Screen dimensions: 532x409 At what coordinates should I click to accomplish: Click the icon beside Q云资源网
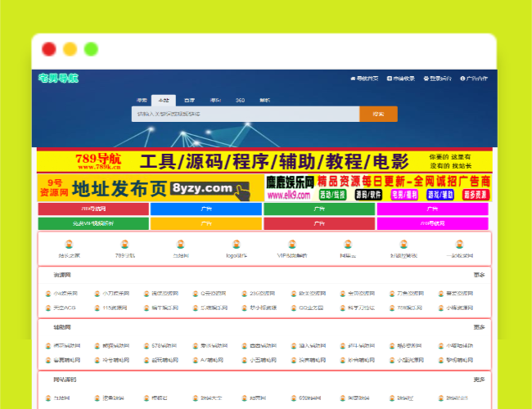coord(196,294)
